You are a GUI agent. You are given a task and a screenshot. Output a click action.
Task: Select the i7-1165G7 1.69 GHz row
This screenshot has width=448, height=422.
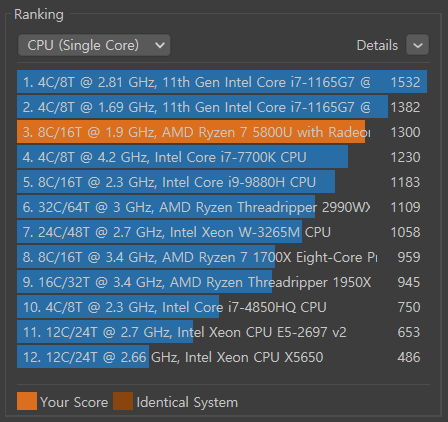coord(222,107)
